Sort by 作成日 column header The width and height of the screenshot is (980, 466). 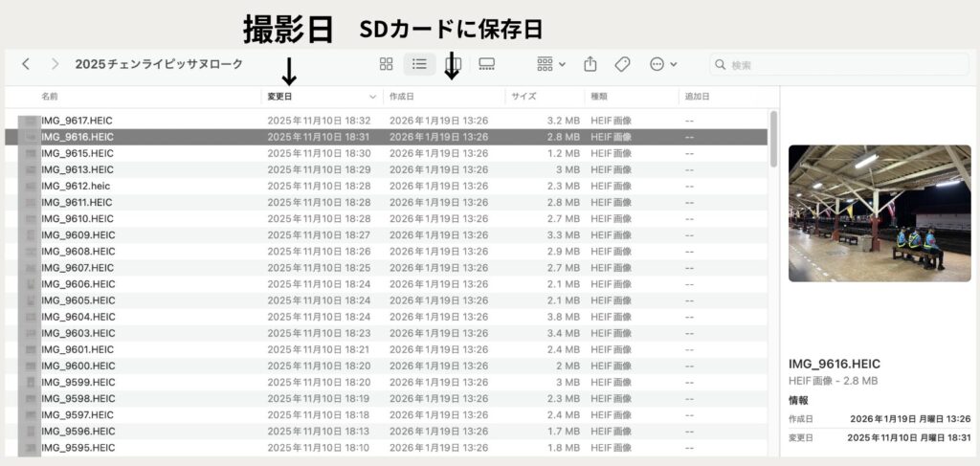(x=402, y=97)
